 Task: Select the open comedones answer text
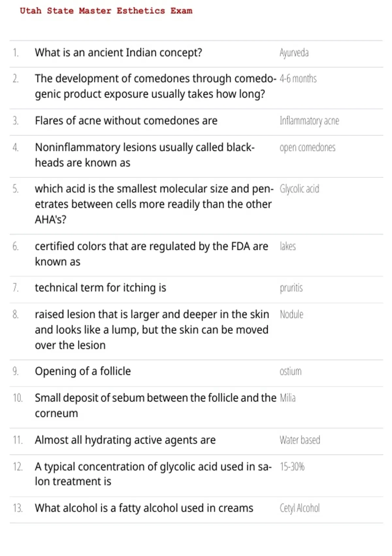(x=307, y=148)
